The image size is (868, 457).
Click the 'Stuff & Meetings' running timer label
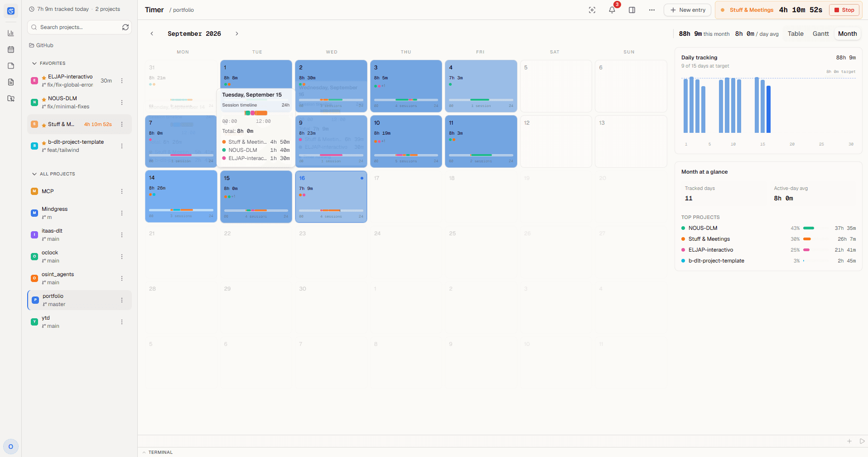point(752,10)
